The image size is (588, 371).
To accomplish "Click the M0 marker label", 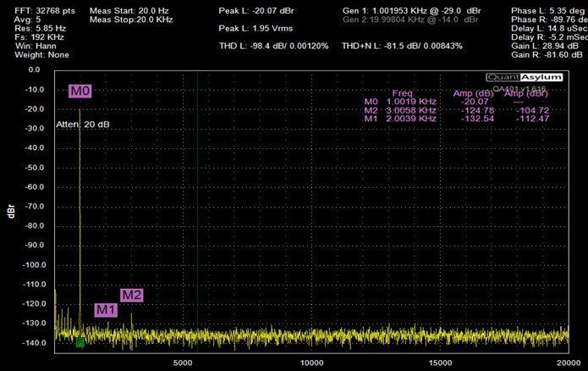I will pos(80,91).
